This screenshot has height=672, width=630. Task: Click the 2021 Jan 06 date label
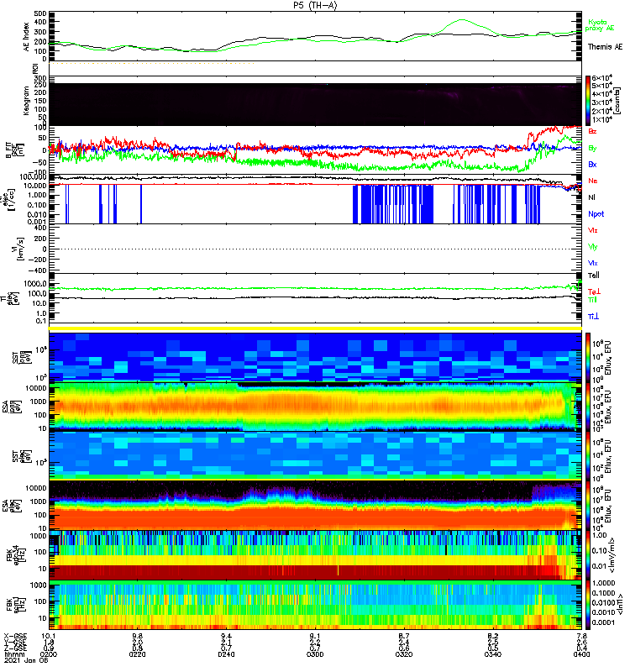[x=26, y=660]
